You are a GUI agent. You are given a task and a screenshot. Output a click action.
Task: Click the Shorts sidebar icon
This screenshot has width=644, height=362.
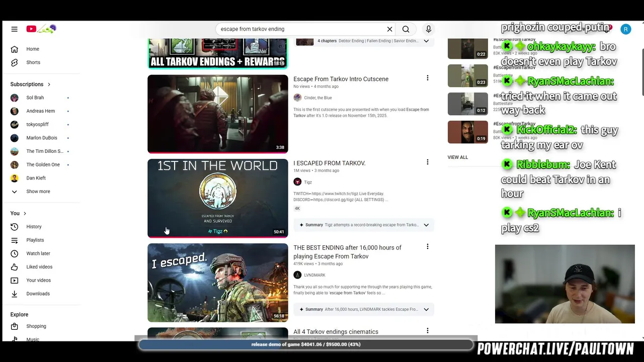14,62
